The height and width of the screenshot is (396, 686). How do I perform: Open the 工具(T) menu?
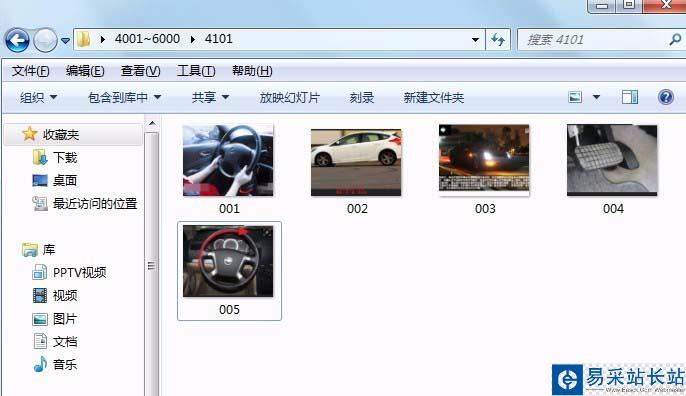point(196,71)
